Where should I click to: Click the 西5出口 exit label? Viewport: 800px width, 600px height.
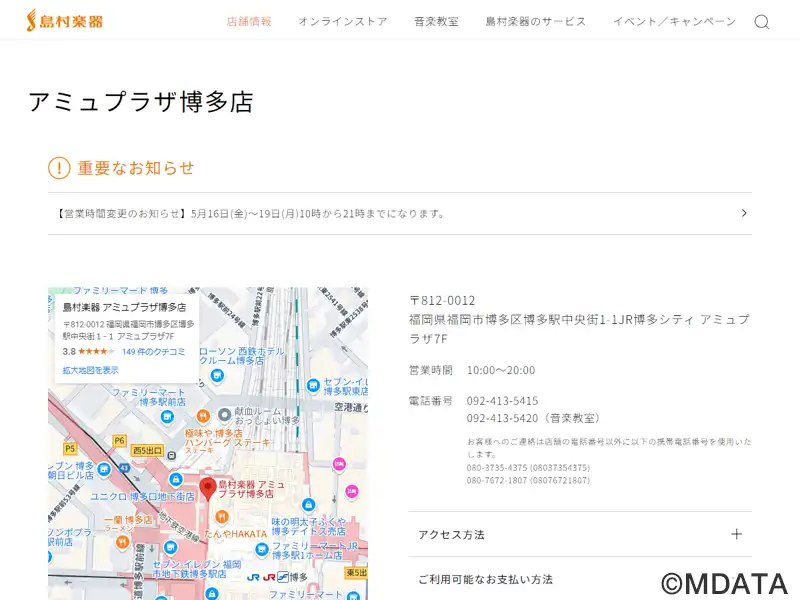point(147,451)
